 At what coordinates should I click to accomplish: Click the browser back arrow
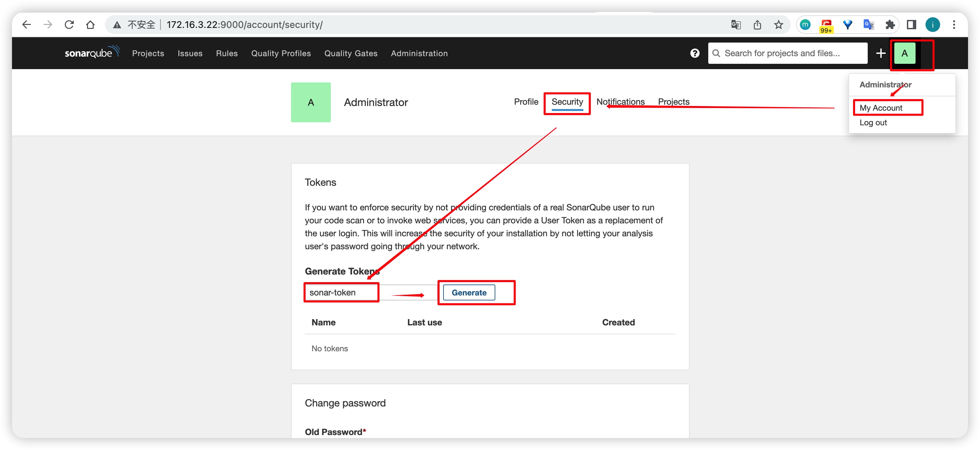pos(27,25)
